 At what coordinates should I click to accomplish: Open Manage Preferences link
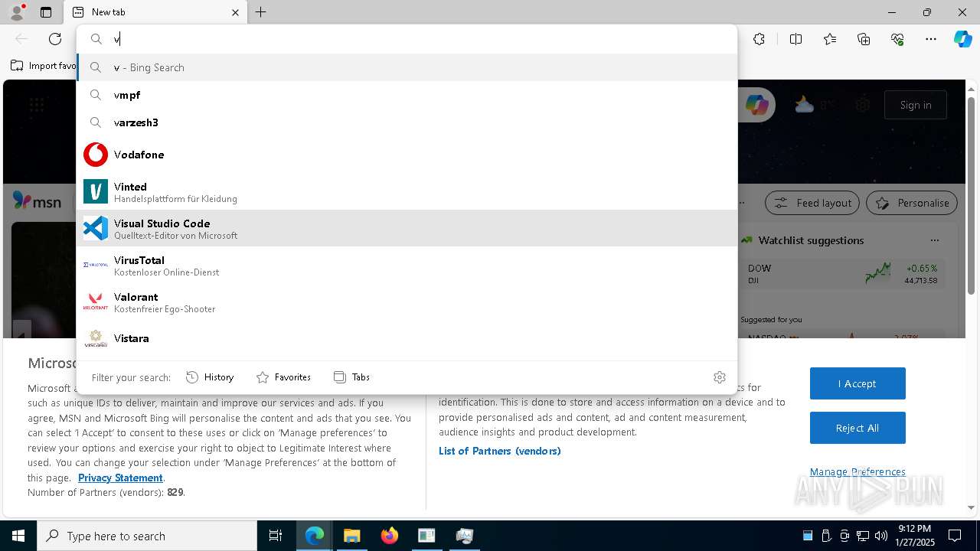click(x=857, y=471)
